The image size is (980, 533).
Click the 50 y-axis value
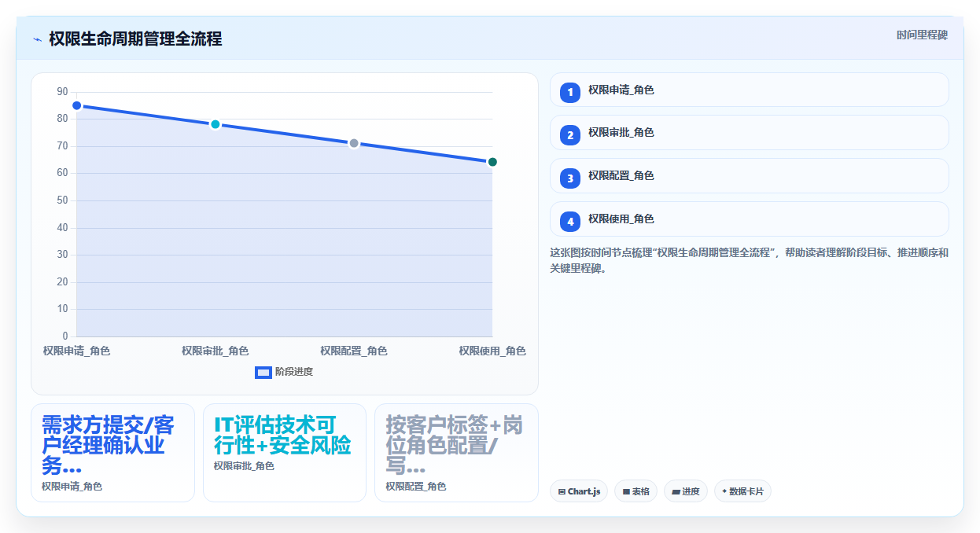(63, 200)
